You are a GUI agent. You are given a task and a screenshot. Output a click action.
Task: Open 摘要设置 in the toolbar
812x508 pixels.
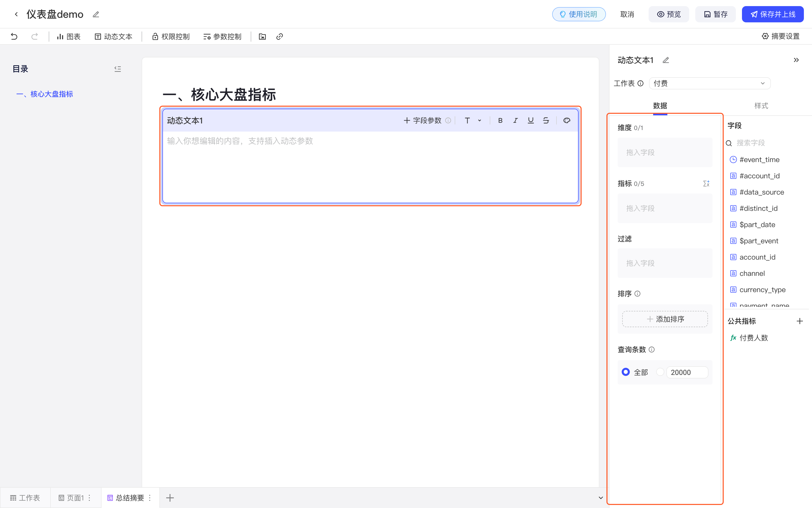tap(781, 36)
